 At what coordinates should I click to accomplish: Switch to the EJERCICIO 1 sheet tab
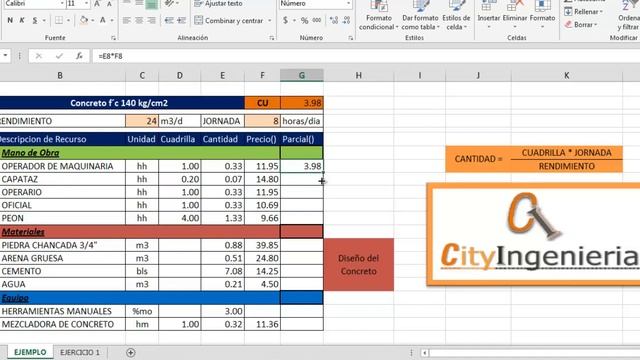pos(80,352)
